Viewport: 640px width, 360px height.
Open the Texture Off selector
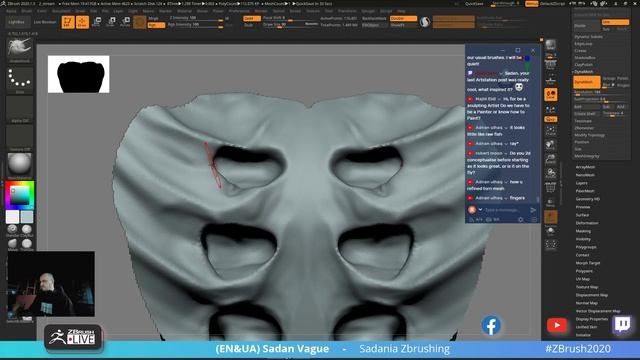point(19,138)
